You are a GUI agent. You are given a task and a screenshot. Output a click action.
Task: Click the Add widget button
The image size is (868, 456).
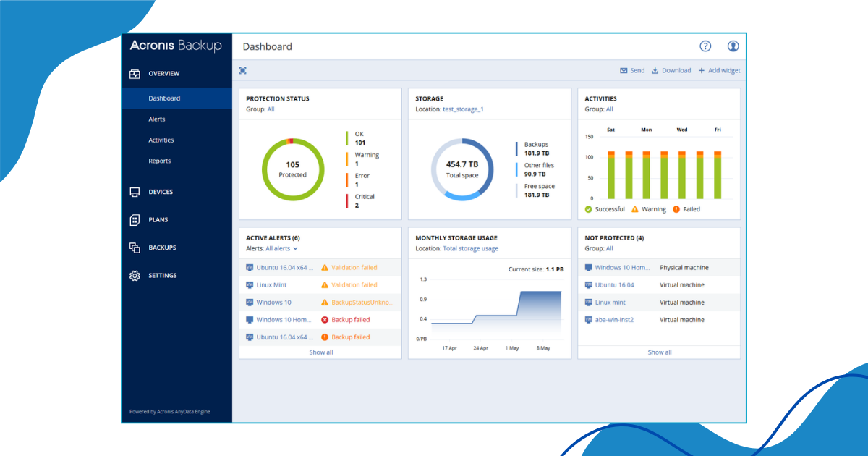click(x=719, y=70)
